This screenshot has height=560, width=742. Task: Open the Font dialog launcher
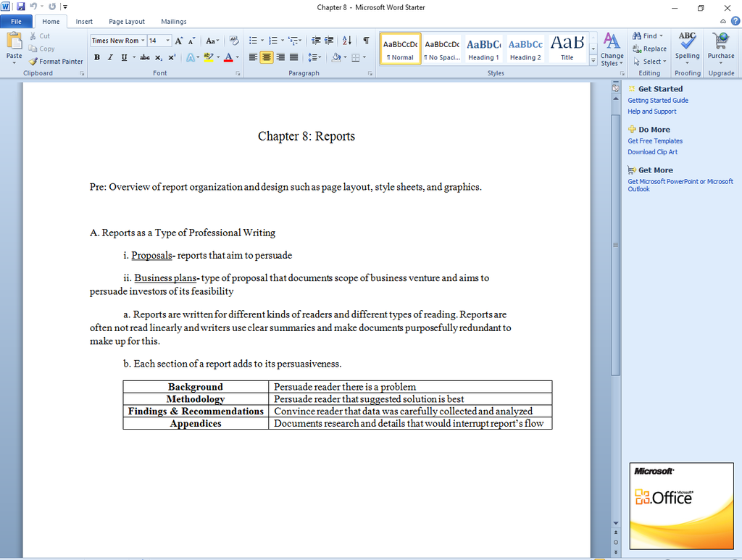coord(238,73)
